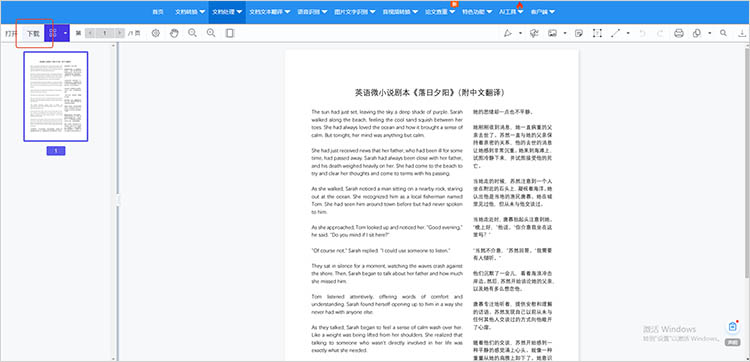Viewport: 750px width, 362px height.
Task: Select the page 1 thumbnail
Action: (56, 97)
